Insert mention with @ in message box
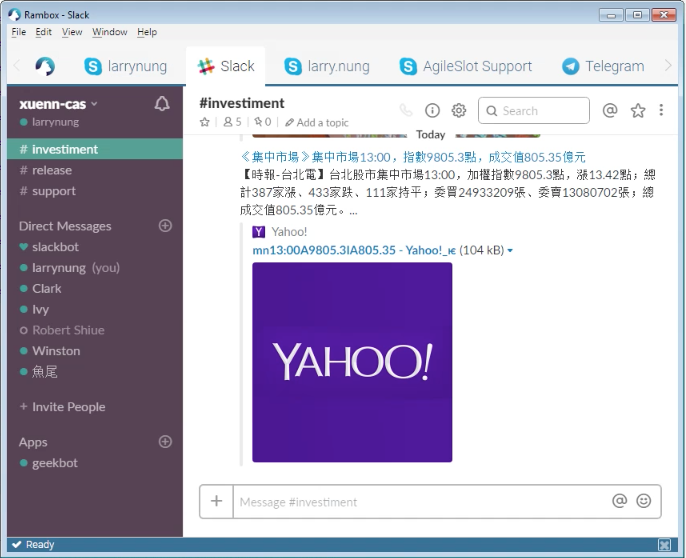Image resolution: width=686 pixels, height=558 pixels. 620,501
